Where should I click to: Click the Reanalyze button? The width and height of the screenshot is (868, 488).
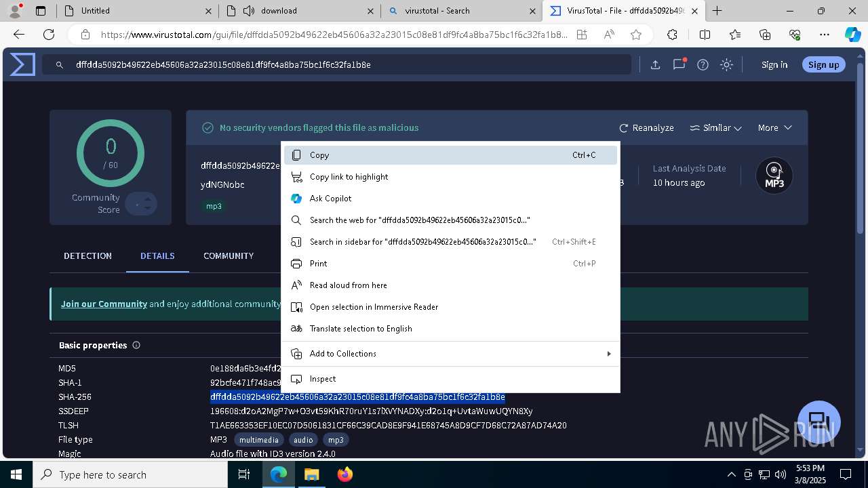[x=646, y=127]
